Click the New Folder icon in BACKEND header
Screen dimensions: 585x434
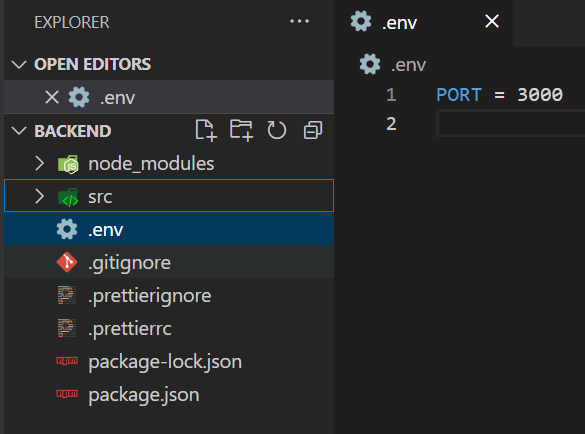[x=241, y=131]
